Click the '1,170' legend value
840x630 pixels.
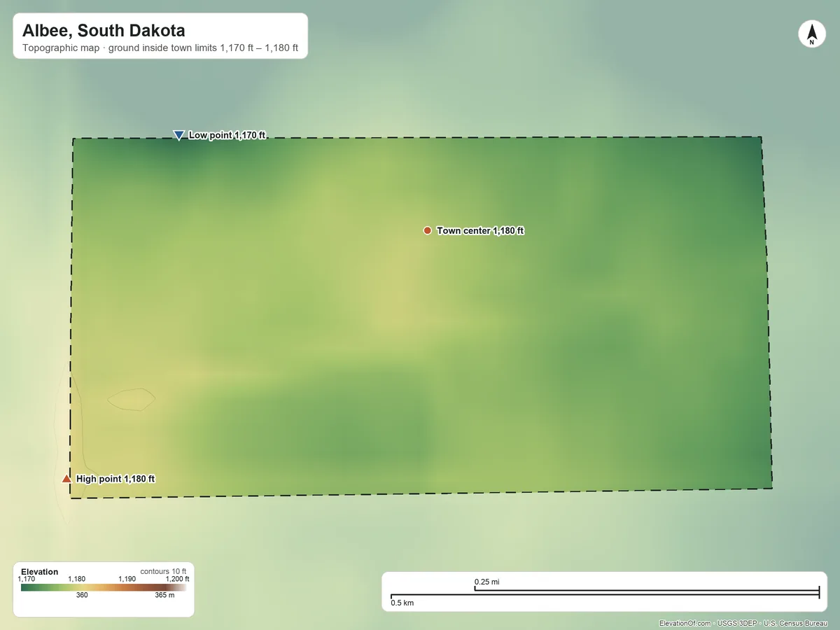[26, 579]
